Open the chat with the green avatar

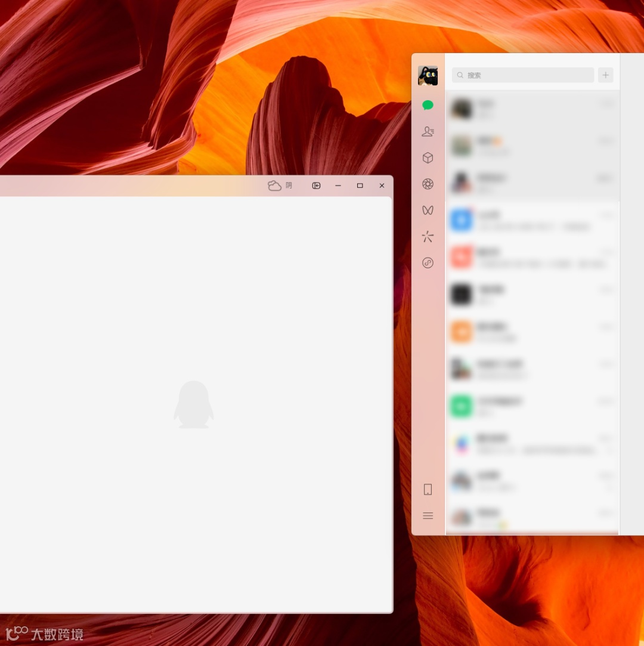(532, 406)
